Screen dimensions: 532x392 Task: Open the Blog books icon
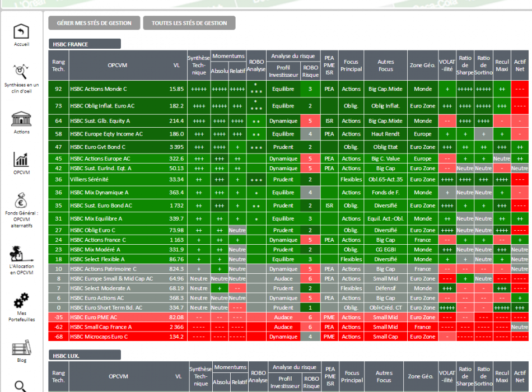tap(21, 347)
